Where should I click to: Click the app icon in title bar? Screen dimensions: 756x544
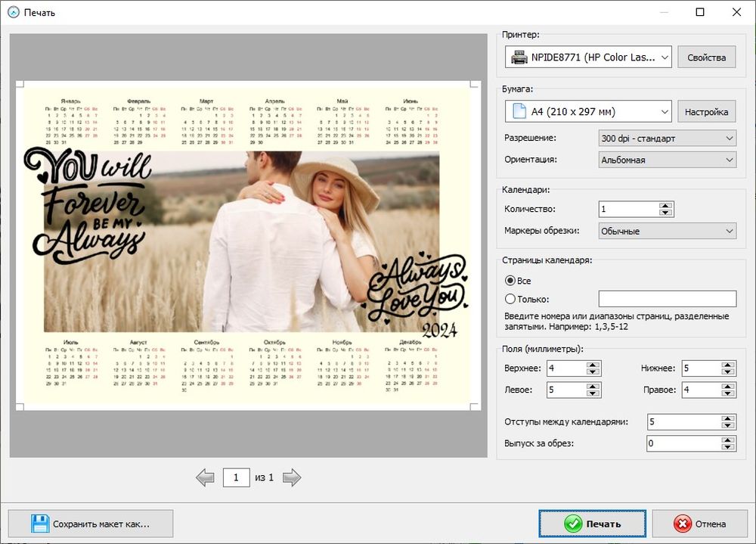(12, 12)
